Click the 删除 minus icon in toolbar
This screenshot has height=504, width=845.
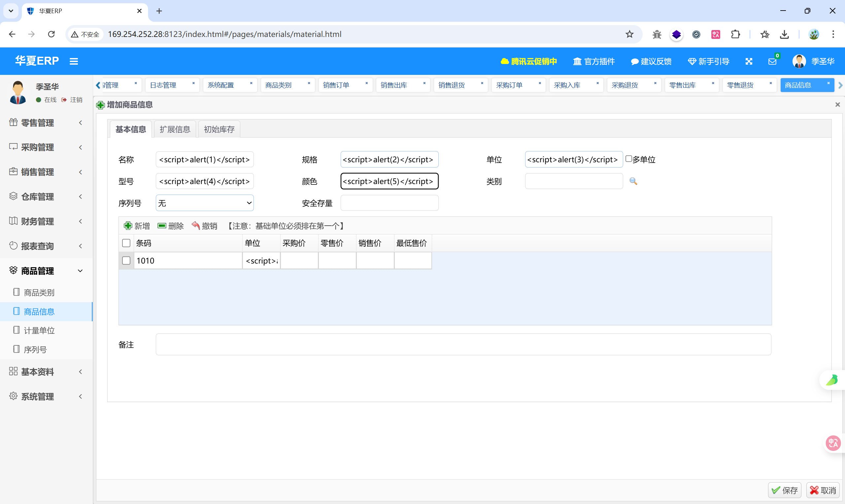click(162, 226)
